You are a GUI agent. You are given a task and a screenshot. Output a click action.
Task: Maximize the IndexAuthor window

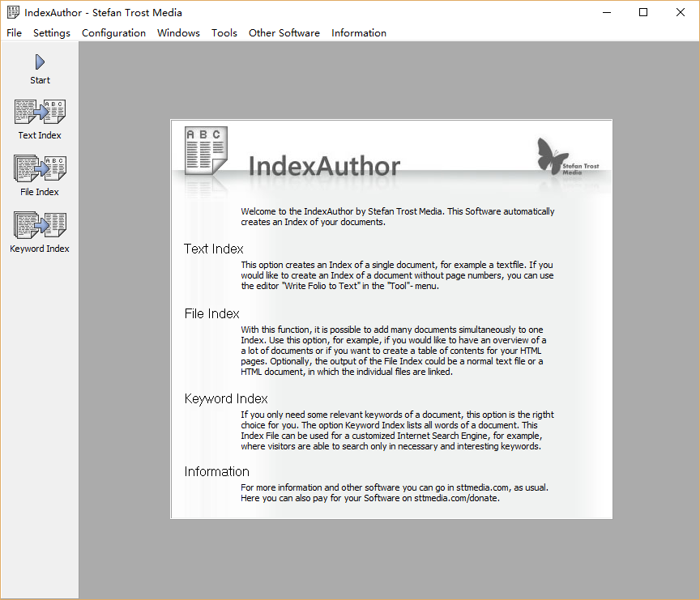[x=643, y=12]
